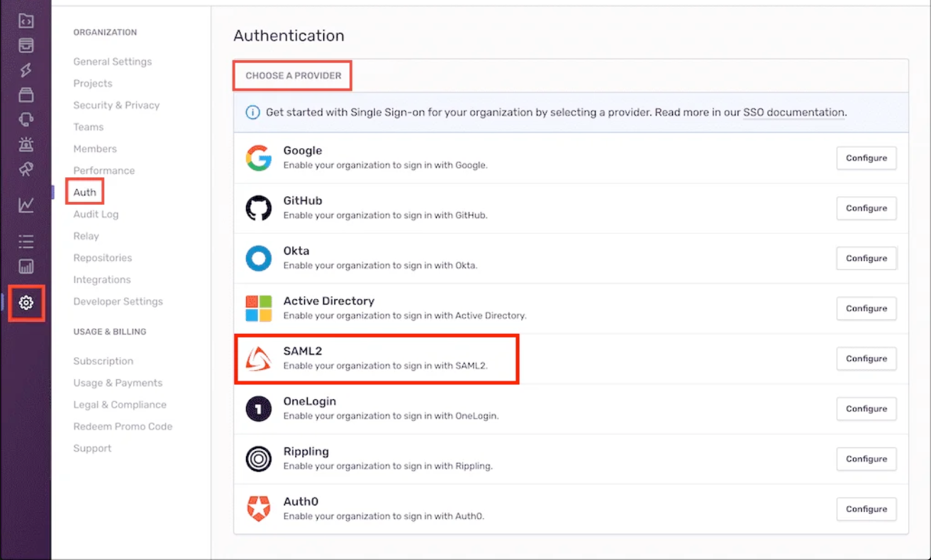Click the info icon in SSO banner
931x560 pixels.
click(x=252, y=112)
